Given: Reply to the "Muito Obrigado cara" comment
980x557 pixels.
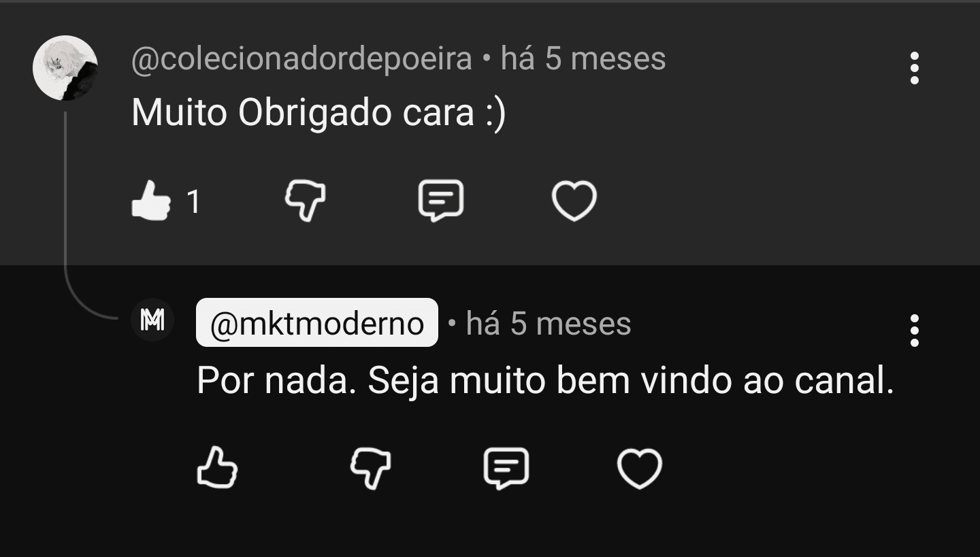Looking at the screenshot, I should (x=440, y=201).
